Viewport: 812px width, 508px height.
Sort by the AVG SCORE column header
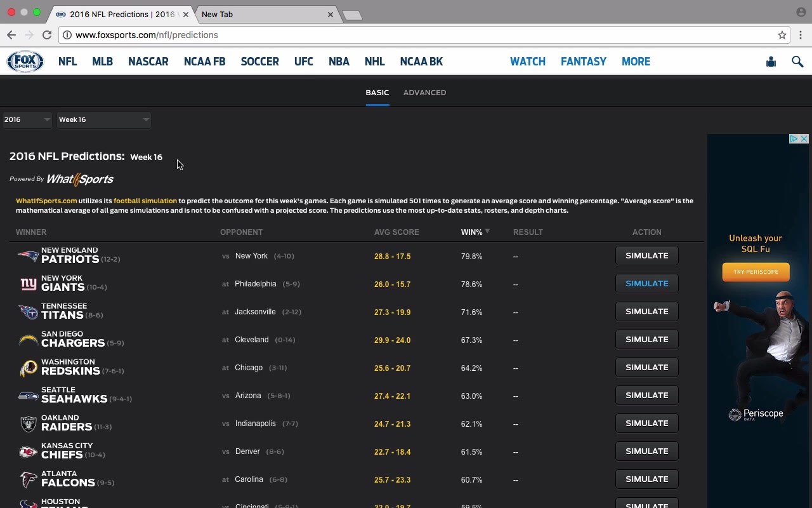[x=396, y=232]
